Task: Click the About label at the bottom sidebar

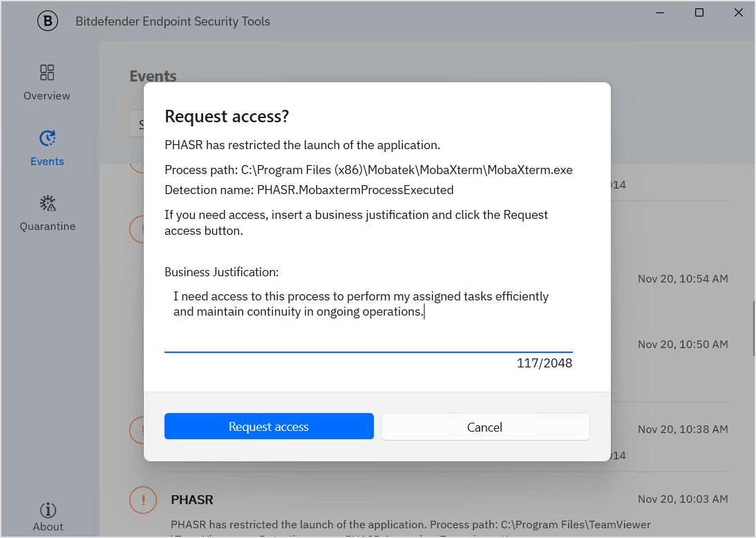Action: pyautogui.click(x=48, y=526)
